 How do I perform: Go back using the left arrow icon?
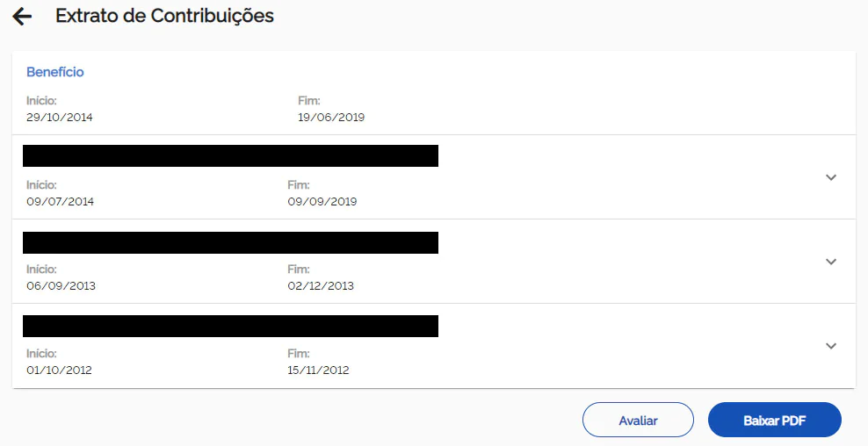22,17
